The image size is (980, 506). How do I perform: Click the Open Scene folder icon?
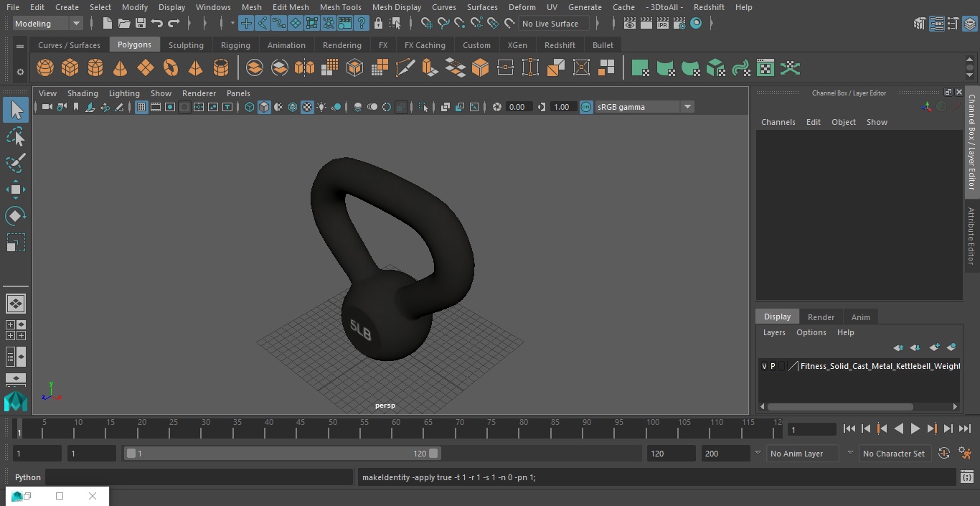point(124,24)
